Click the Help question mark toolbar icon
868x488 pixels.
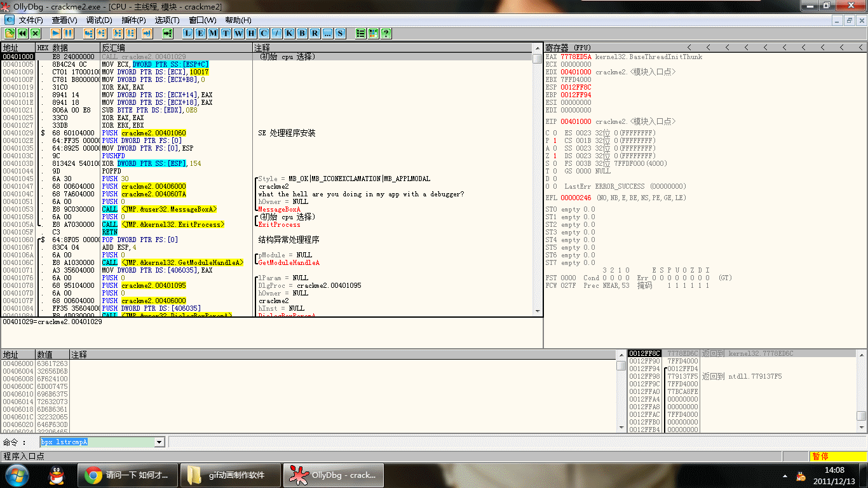pos(386,33)
